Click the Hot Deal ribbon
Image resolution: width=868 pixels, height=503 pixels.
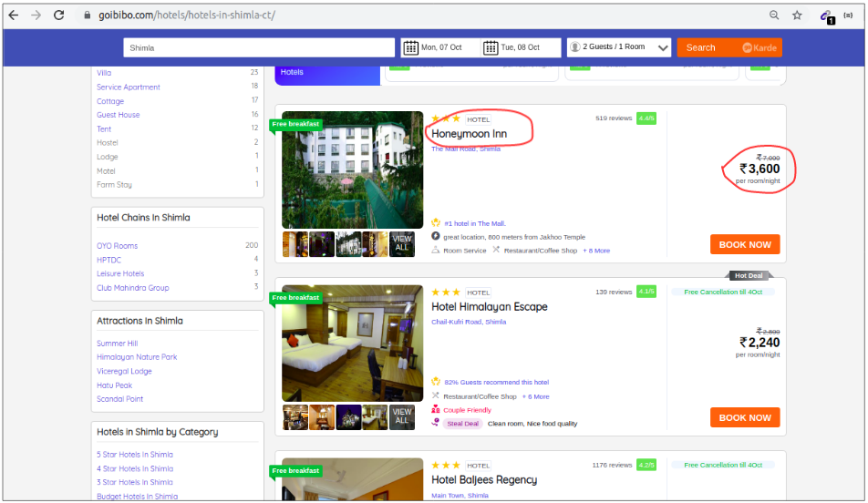(x=749, y=275)
